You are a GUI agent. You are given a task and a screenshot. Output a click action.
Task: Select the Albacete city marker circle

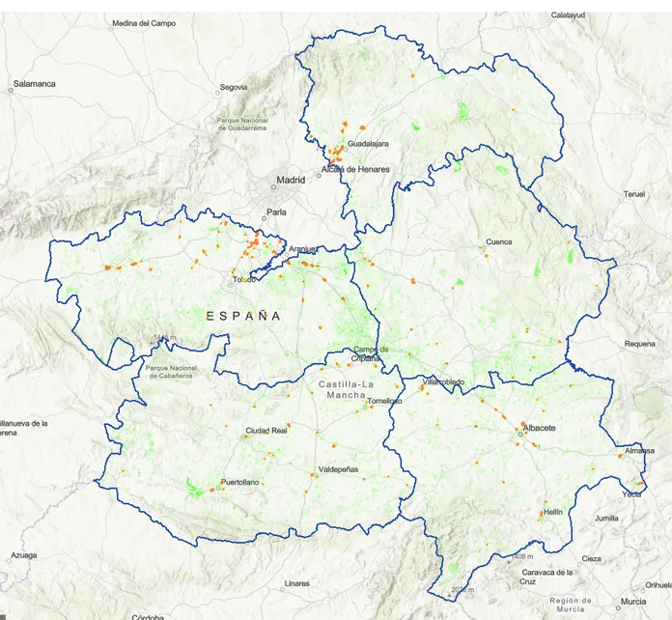(520, 434)
